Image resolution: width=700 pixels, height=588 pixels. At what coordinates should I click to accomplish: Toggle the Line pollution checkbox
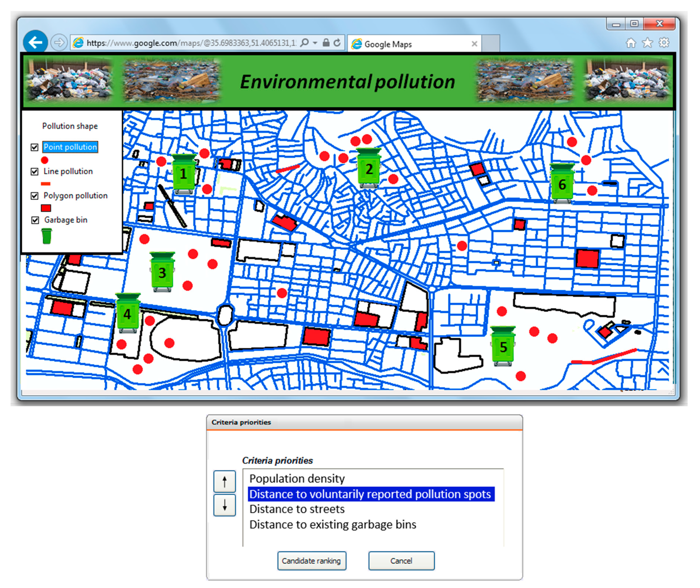tap(34, 172)
